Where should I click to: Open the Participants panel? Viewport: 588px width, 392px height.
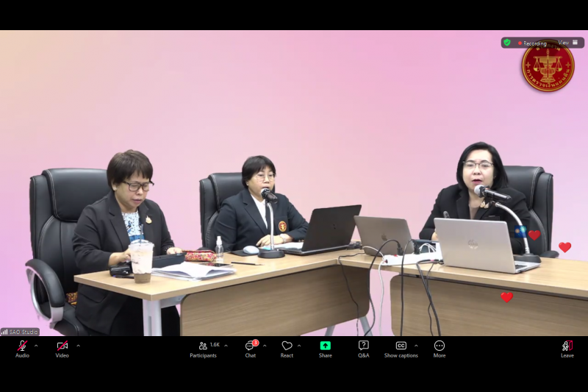click(x=203, y=346)
